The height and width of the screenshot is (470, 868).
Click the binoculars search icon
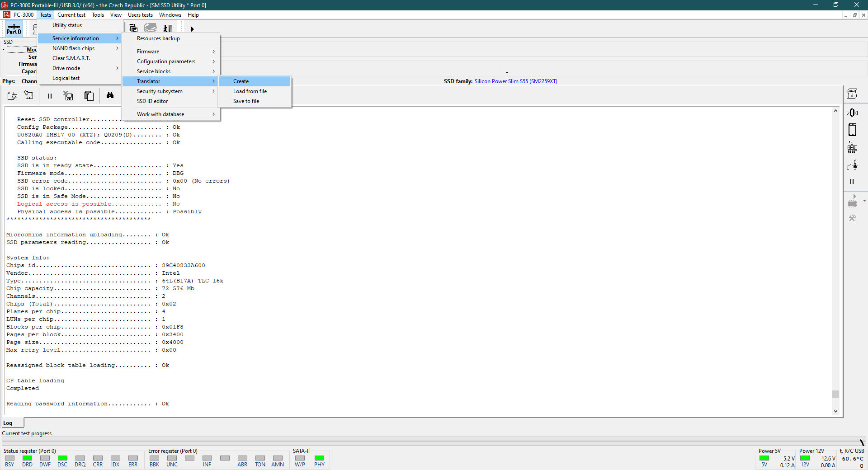(110, 95)
